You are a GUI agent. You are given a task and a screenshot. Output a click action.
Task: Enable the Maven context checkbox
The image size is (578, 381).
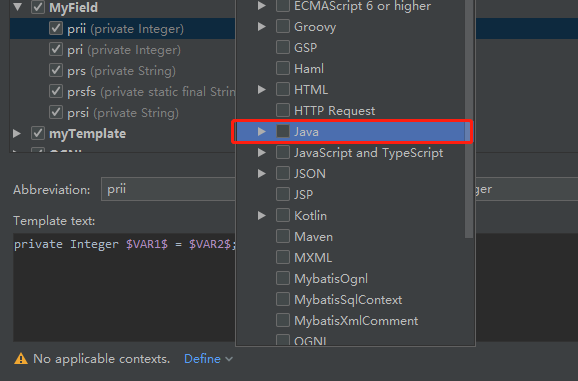point(283,237)
